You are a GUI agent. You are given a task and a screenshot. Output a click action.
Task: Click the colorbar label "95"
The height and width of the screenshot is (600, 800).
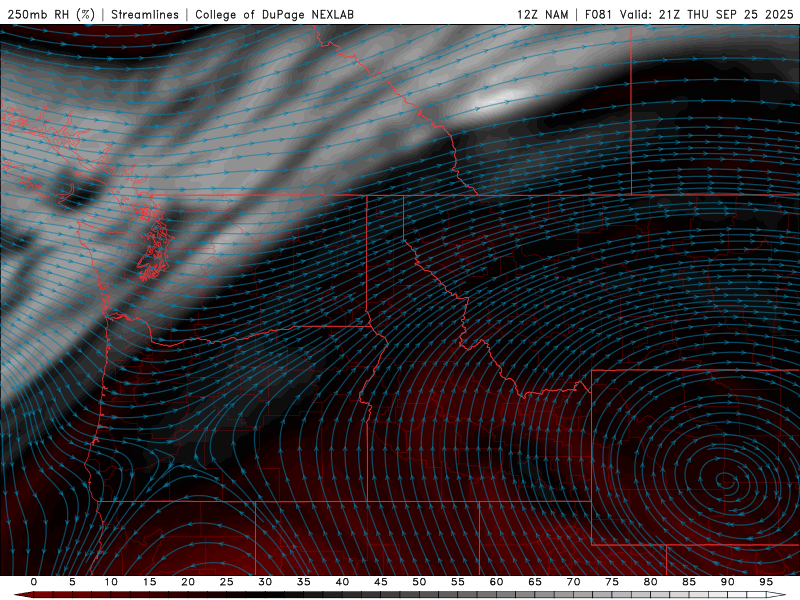(766, 582)
